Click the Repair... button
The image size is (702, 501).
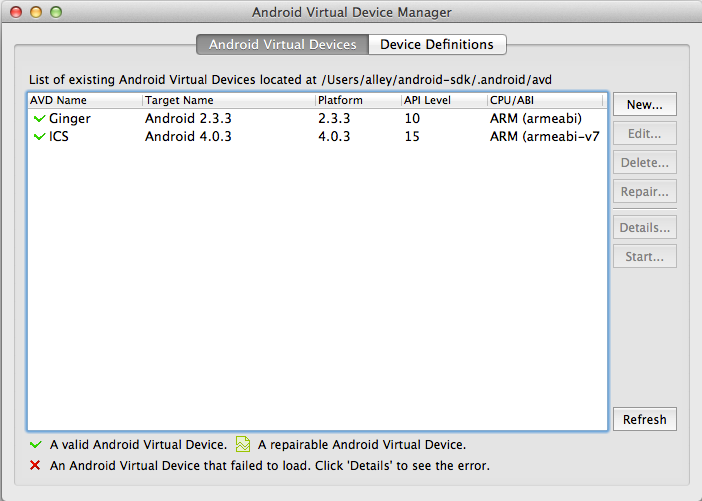pyautogui.click(x=644, y=192)
